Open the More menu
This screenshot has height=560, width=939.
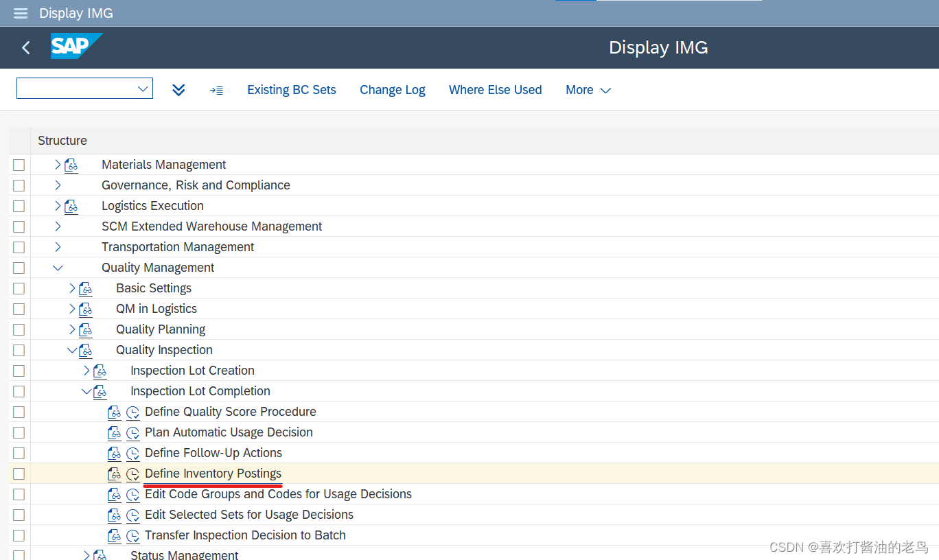588,90
